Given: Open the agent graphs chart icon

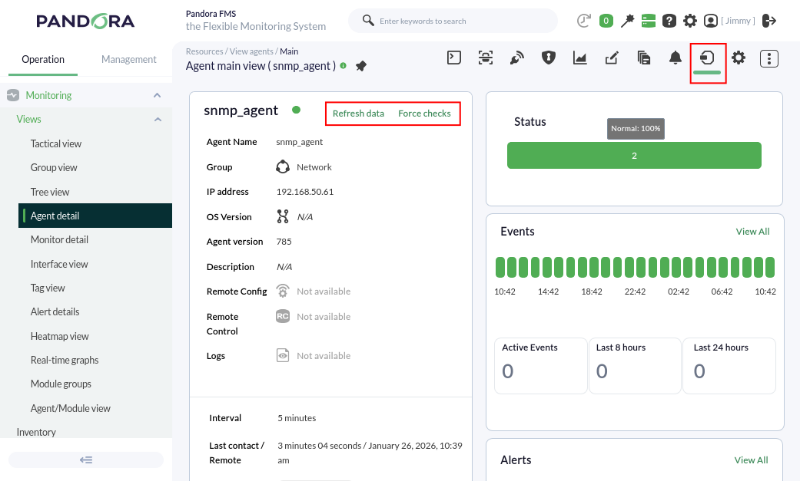Looking at the screenshot, I should point(580,58).
